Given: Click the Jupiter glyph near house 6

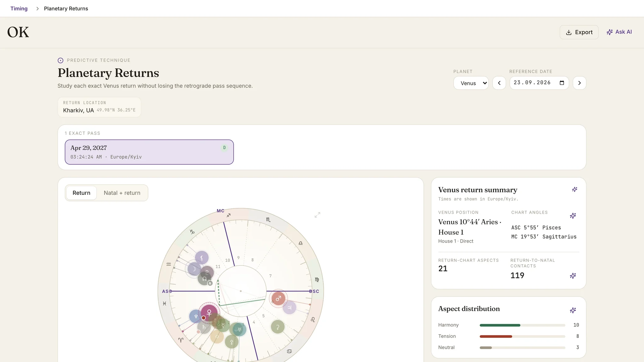Looking at the screenshot, I should tap(289, 307).
